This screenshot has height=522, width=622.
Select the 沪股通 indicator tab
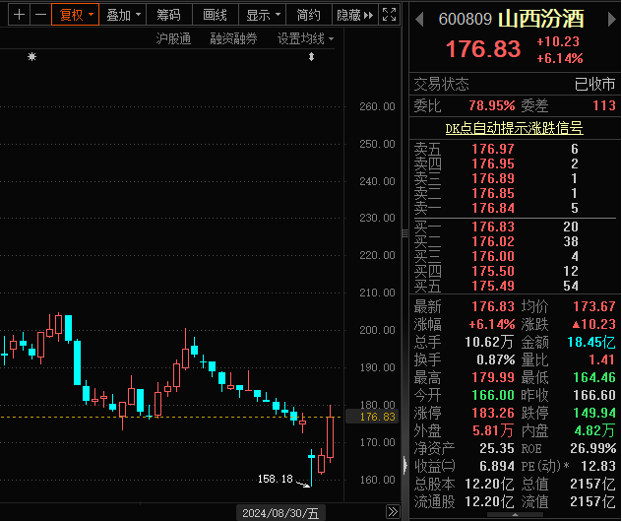[173, 38]
